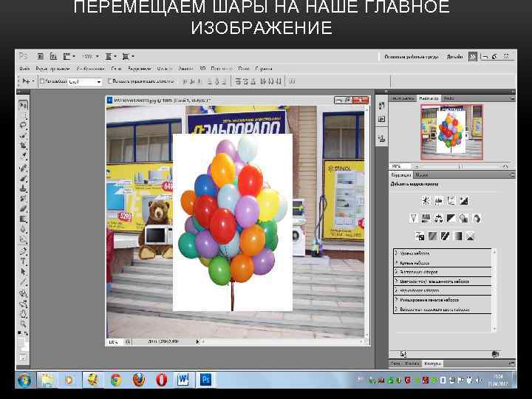Add a Vibrance adjustment
This screenshot has width=532, height=399.
(x=413, y=219)
